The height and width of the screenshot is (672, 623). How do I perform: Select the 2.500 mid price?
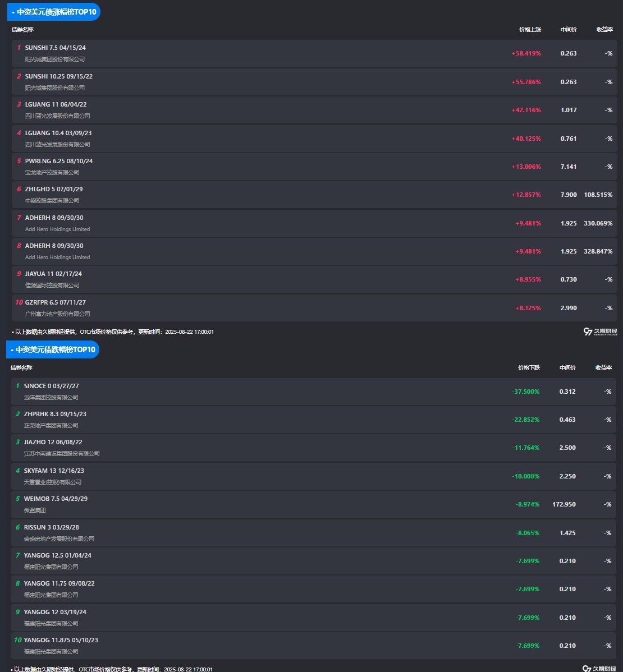coord(567,448)
